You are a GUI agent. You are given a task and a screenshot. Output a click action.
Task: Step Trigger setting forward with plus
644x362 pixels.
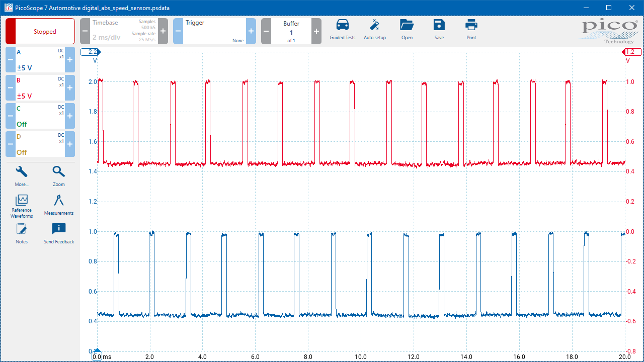click(251, 31)
